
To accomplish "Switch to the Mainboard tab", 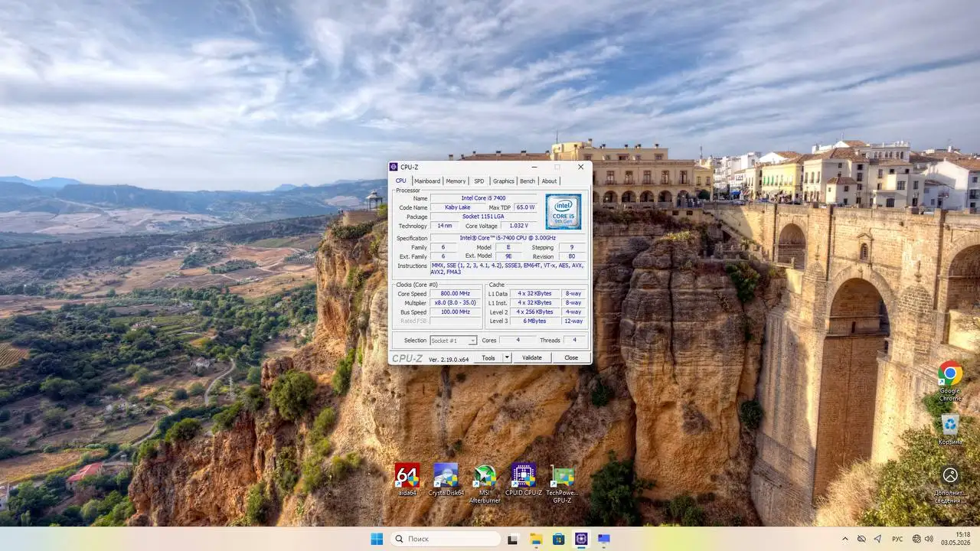I will tap(427, 181).
